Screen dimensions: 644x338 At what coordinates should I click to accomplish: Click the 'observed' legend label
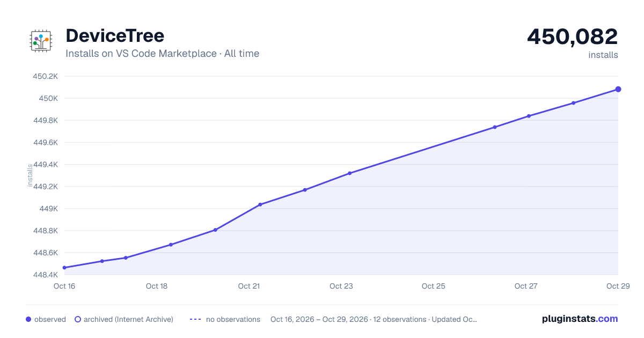coord(50,319)
